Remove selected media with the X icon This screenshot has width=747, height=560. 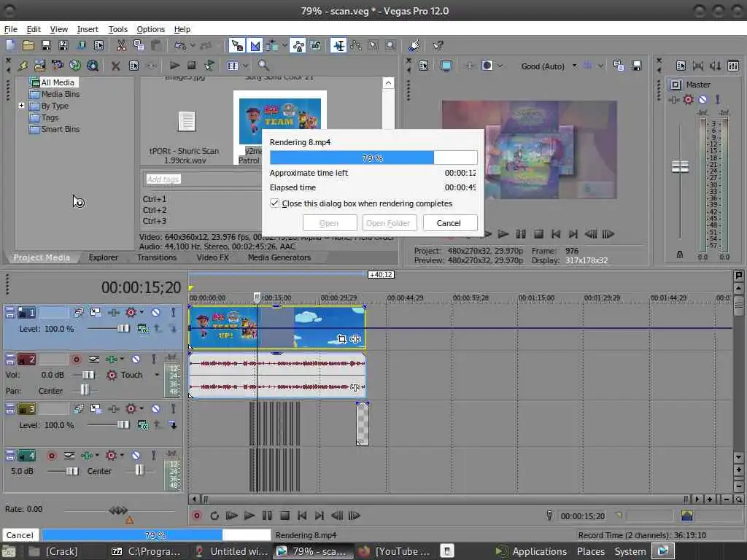[x=115, y=65]
